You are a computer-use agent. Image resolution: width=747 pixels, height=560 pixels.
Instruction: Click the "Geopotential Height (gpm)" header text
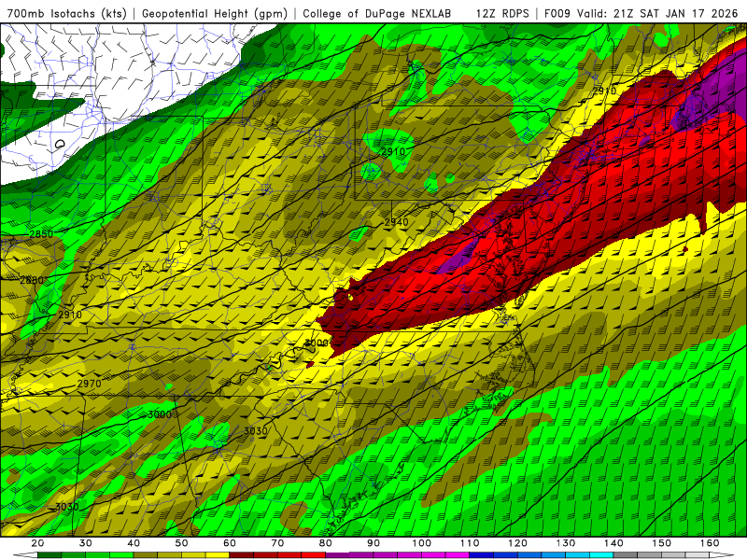point(215,14)
